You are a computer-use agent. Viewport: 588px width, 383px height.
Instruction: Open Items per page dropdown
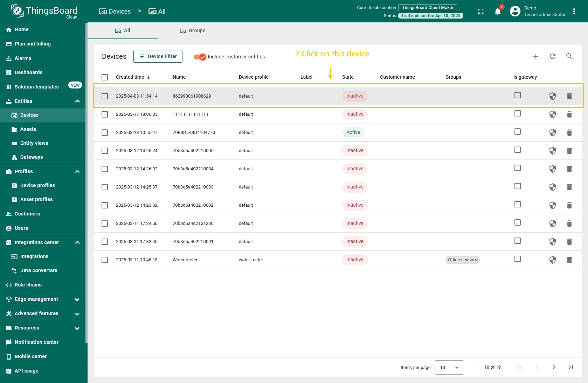tap(449, 367)
